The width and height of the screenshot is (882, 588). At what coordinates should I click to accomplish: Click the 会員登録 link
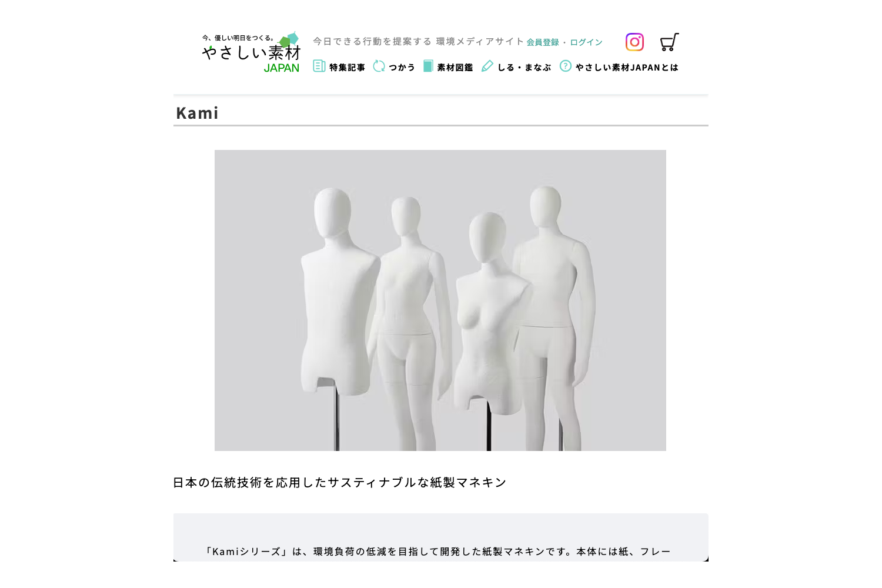click(543, 42)
